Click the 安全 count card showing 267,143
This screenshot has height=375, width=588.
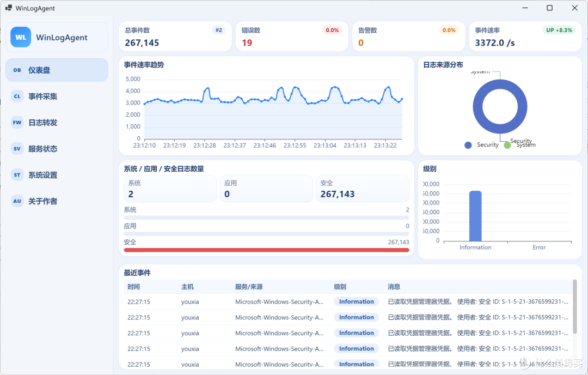pos(363,189)
